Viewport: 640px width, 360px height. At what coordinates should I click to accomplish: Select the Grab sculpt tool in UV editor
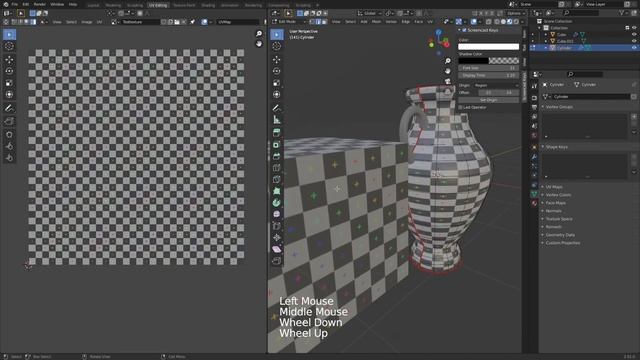pos(9,135)
